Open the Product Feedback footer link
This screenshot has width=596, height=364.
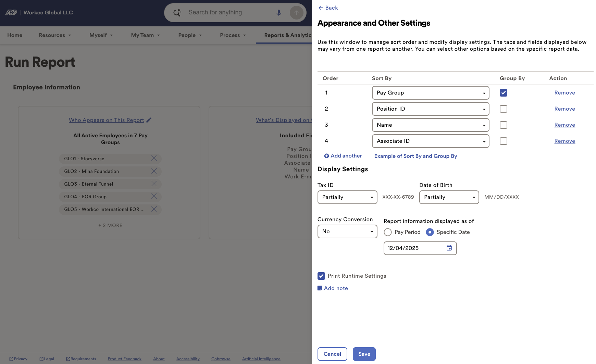point(124,359)
